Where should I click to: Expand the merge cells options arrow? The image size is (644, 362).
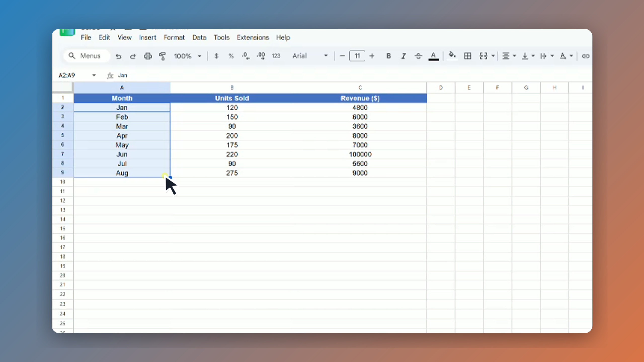(493, 56)
